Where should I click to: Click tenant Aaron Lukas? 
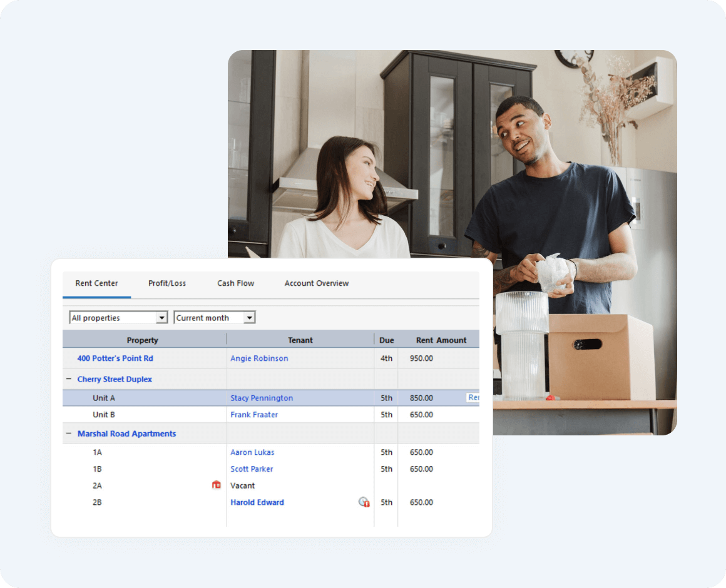252,452
